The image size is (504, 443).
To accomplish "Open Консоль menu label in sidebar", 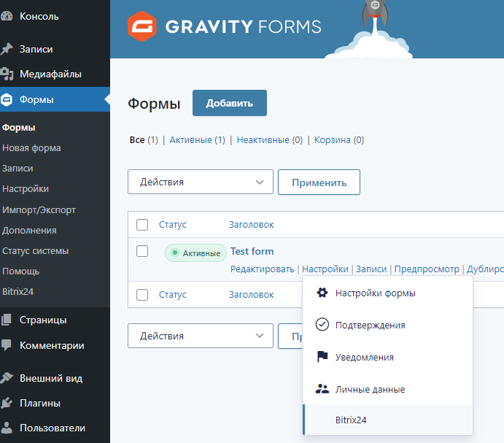I will [39, 16].
